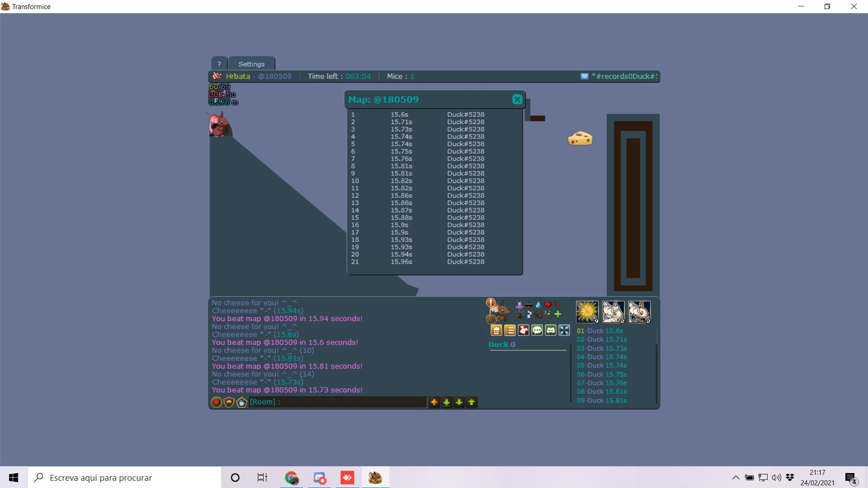Select the red angry emote
The height and width of the screenshot is (488, 868).
(x=557, y=305)
